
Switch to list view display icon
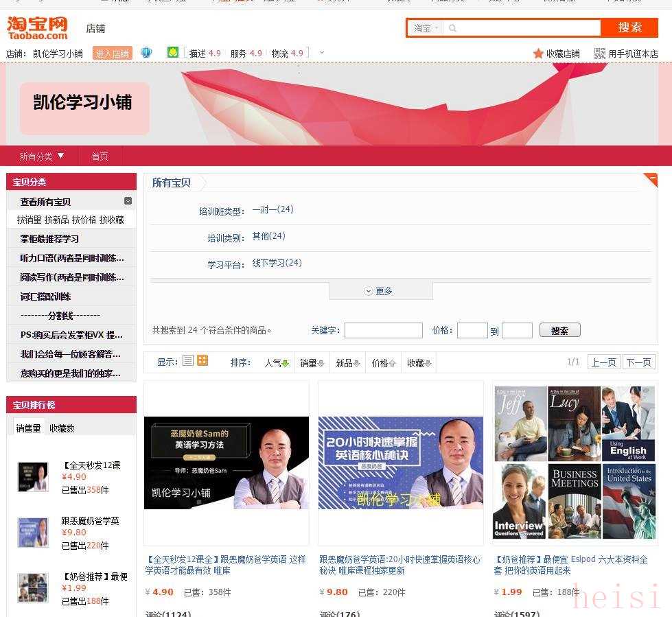188,361
